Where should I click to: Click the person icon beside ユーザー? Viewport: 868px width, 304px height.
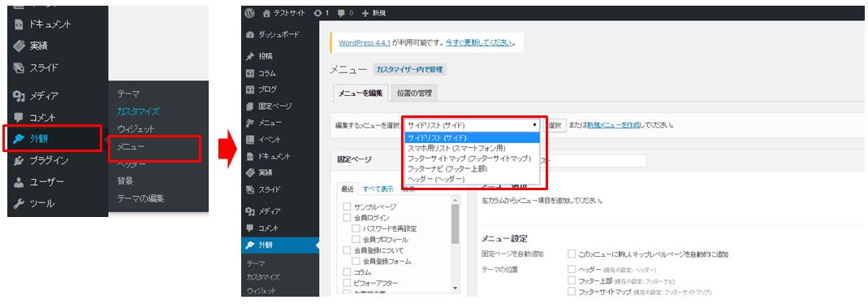coord(18,182)
